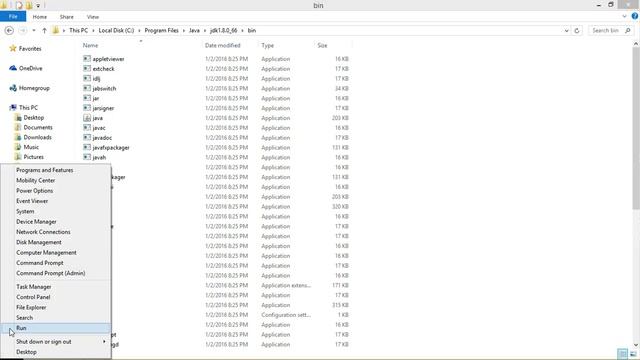Image resolution: width=640 pixels, height=360 pixels.
Task: Click the Favorites star icon
Action: pos(13,48)
